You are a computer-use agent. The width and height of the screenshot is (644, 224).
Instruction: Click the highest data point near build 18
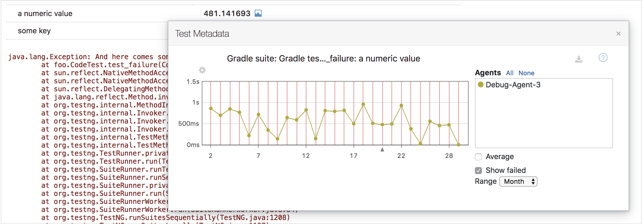click(x=363, y=104)
